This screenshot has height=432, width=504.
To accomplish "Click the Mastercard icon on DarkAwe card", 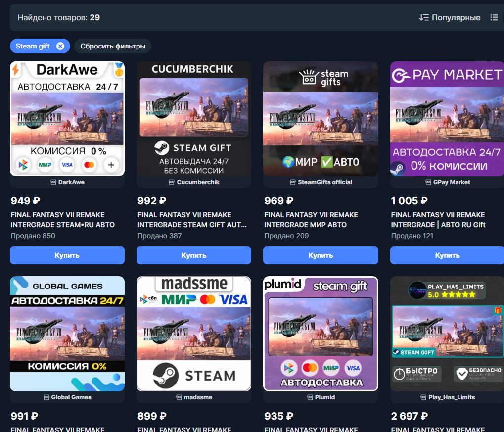I will tap(89, 165).
